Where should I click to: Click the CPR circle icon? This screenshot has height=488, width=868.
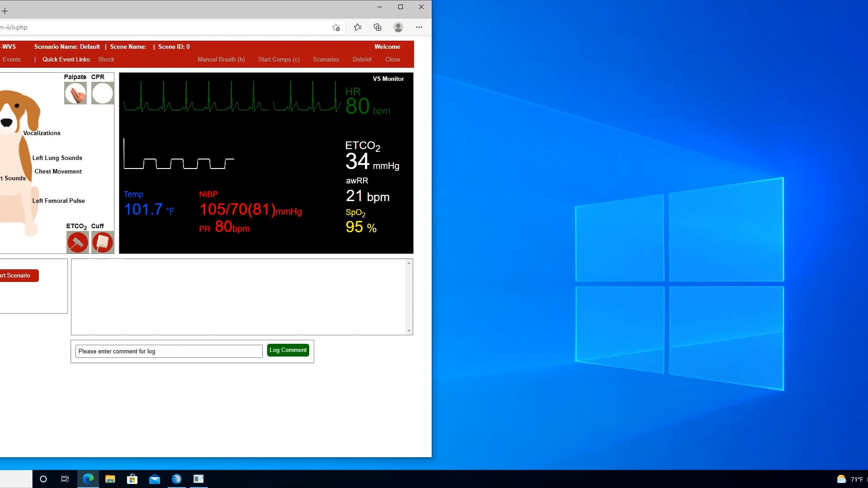[x=103, y=94]
